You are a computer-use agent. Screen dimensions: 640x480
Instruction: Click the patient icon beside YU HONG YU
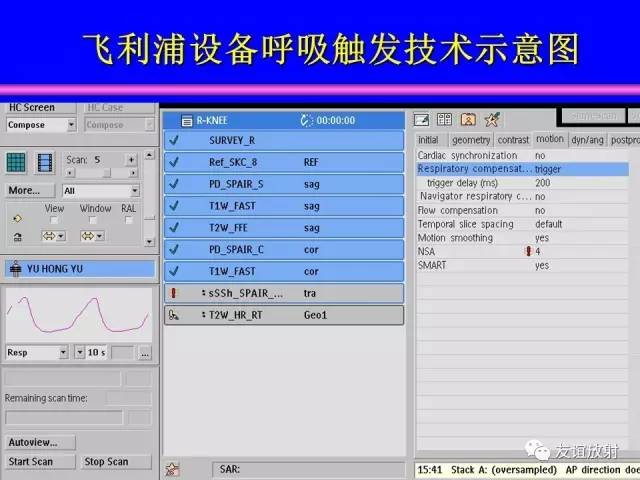[16, 269]
